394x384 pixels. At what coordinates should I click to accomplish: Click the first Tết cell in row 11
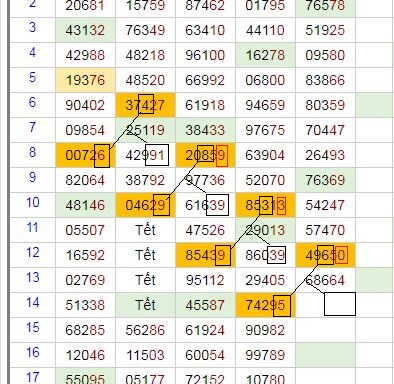click(145, 230)
